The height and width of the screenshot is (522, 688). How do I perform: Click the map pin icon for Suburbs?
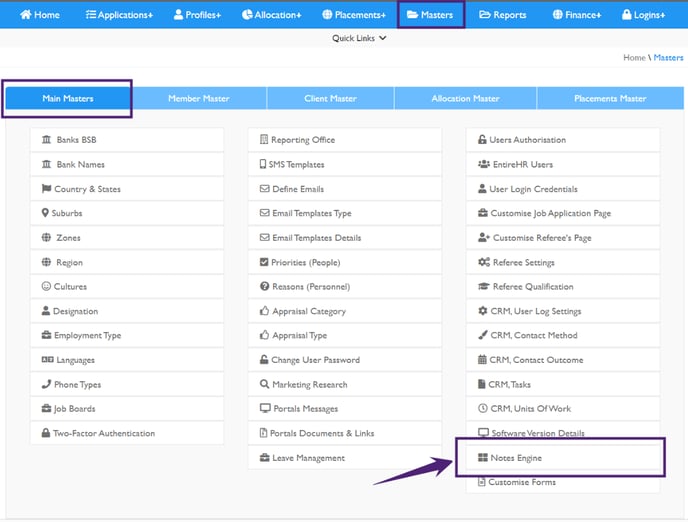[x=45, y=213]
